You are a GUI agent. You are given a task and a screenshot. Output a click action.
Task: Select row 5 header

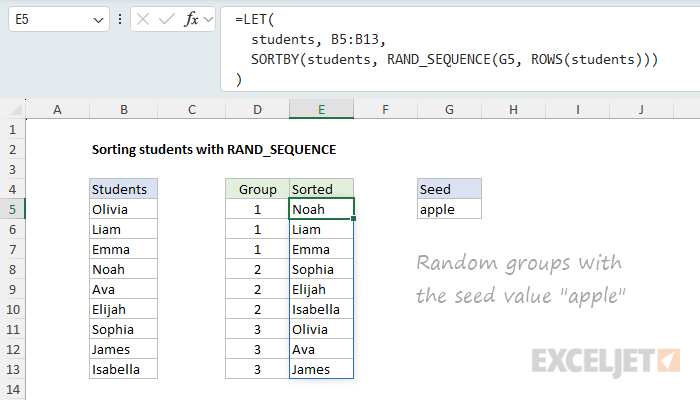pos(12,209)
